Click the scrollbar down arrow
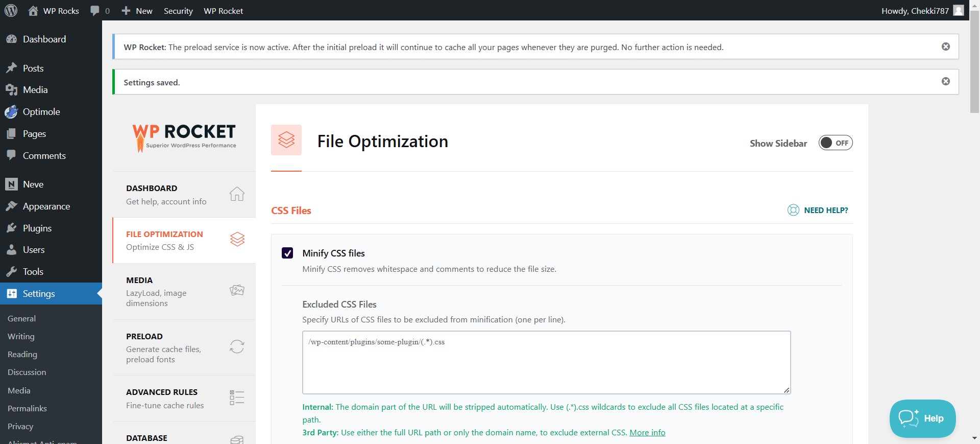This screenshot has width=980, height=444. 974,438
